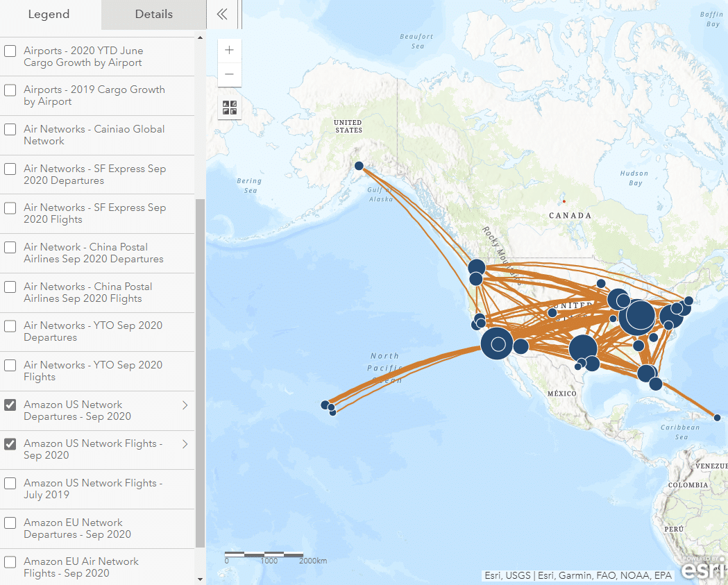Open the Esri logo link
Screen dimensions: 728x585
coord(704,567)
